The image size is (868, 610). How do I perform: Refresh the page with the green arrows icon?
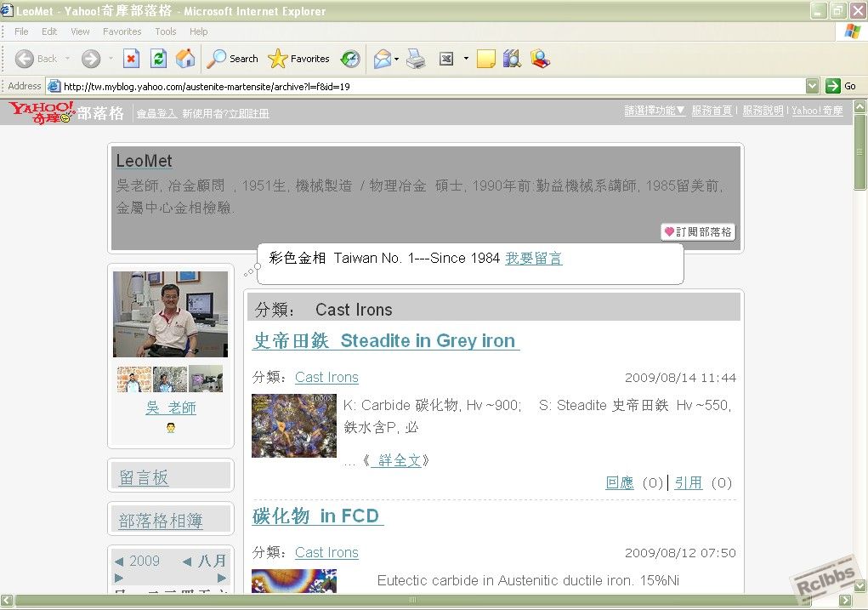(158, 59)
